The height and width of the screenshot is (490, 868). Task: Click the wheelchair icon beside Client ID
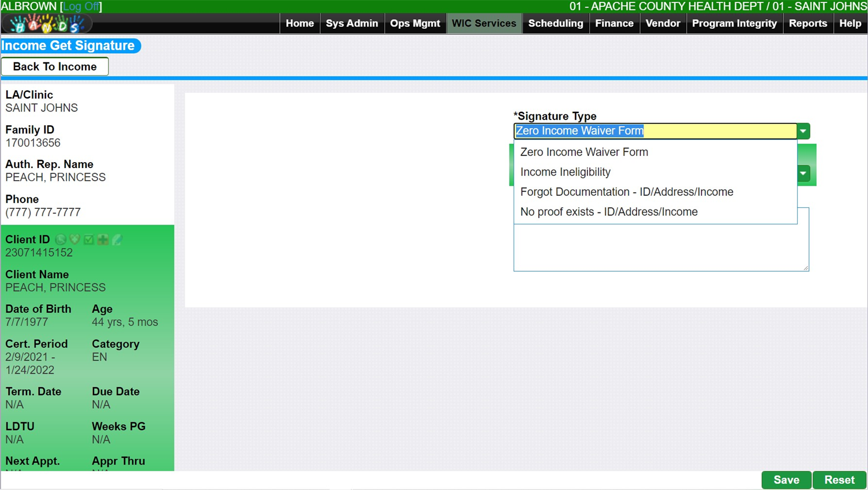point(61,240)
